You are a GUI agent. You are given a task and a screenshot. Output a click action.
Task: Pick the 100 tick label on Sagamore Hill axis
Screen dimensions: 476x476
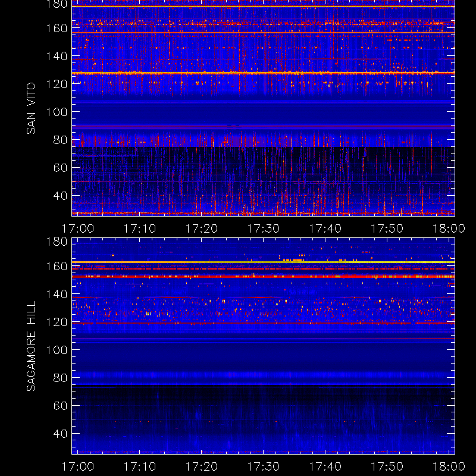pyautogui.click(x=57, y=350)
